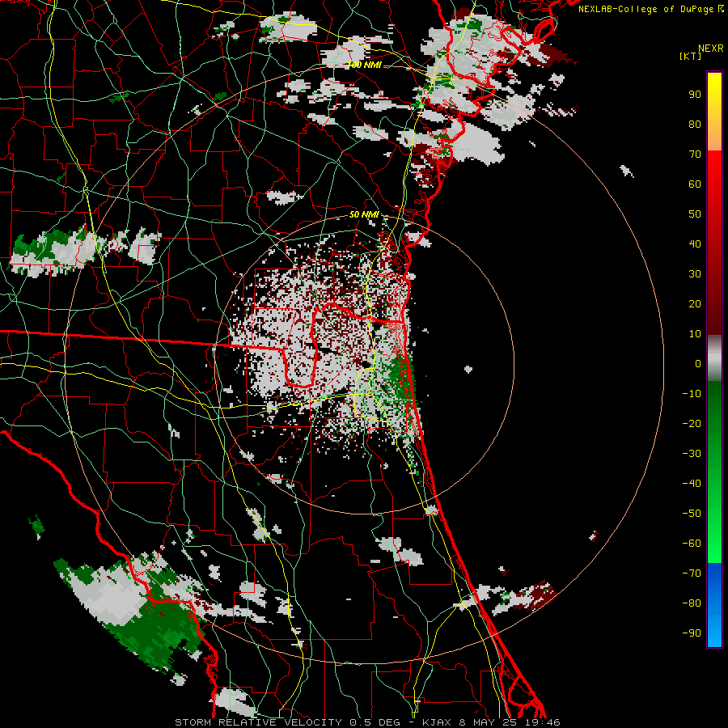
Task: Click the positive 40 scale label
Action: (x=695, y=244)
